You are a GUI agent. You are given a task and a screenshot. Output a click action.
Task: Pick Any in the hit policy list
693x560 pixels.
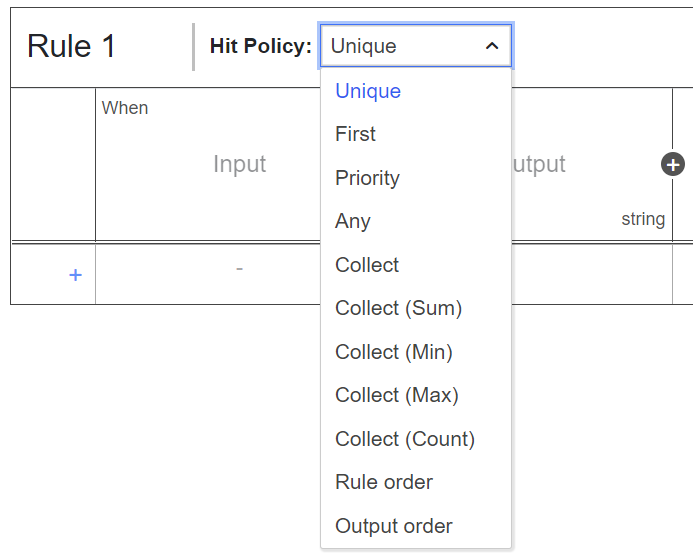tap(353, 221)
